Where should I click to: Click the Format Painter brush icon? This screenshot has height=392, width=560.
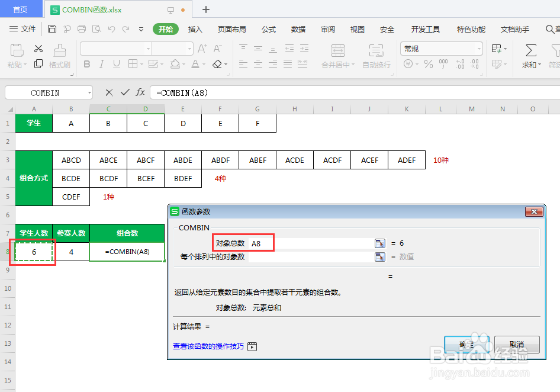click(60, 50)
